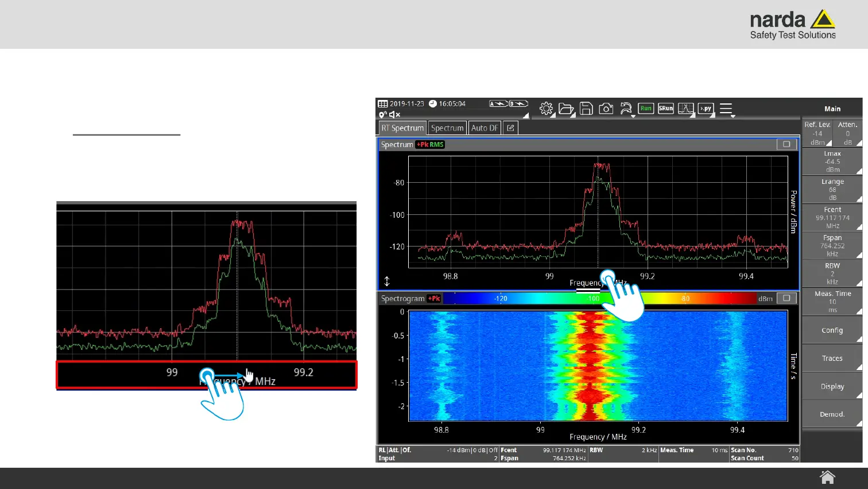Open the hamburger menu dropdown
Image resolution: width=868 pixels, height=489 pixels.
[x=726, y=109]
